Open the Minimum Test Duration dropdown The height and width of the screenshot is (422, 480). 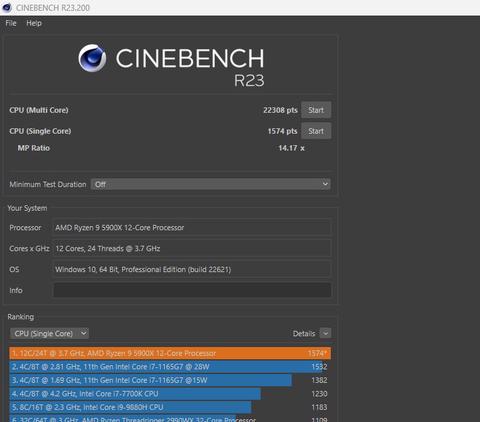(x=211, y=184)
